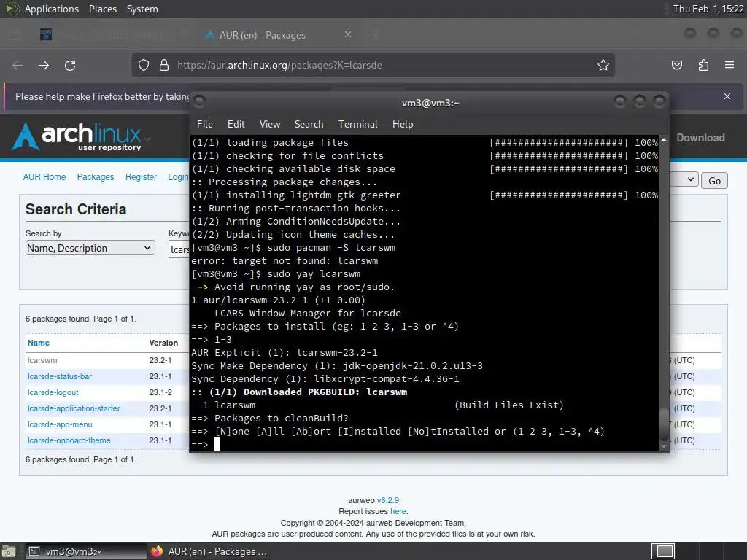Open the lcarsde-onboard-theme package link

[69, 441]
